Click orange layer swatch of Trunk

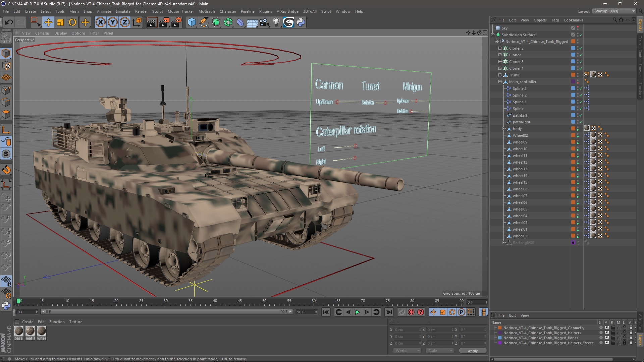pyautogui.click(x=573, y=75)
